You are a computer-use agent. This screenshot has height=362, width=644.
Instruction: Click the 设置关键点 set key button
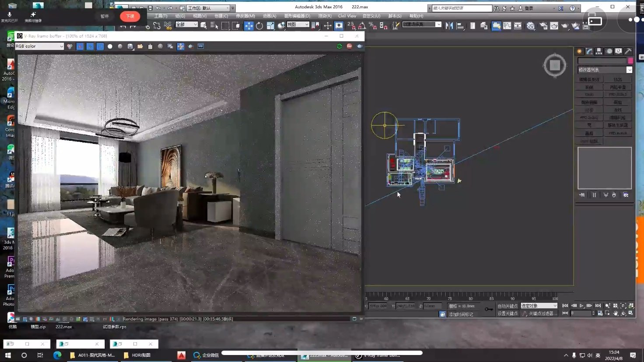click(507, 313)
